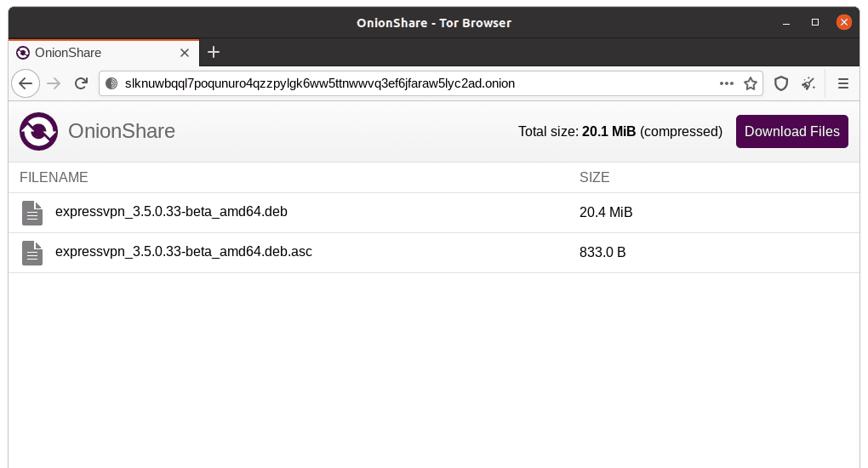
Task: Click the Download Files button
Action: [x=791, y=131]
